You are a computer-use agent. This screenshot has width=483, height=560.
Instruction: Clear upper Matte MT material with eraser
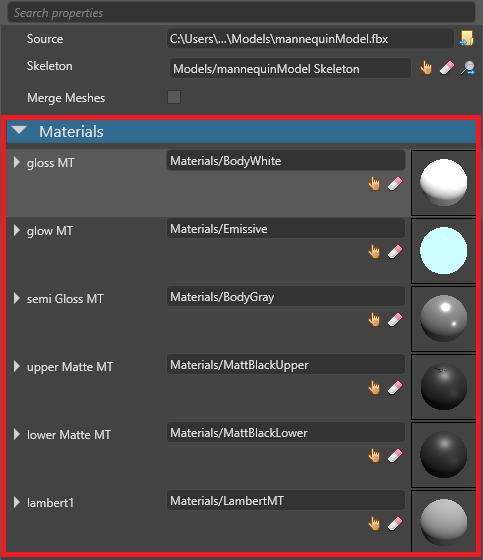(395, 388)
